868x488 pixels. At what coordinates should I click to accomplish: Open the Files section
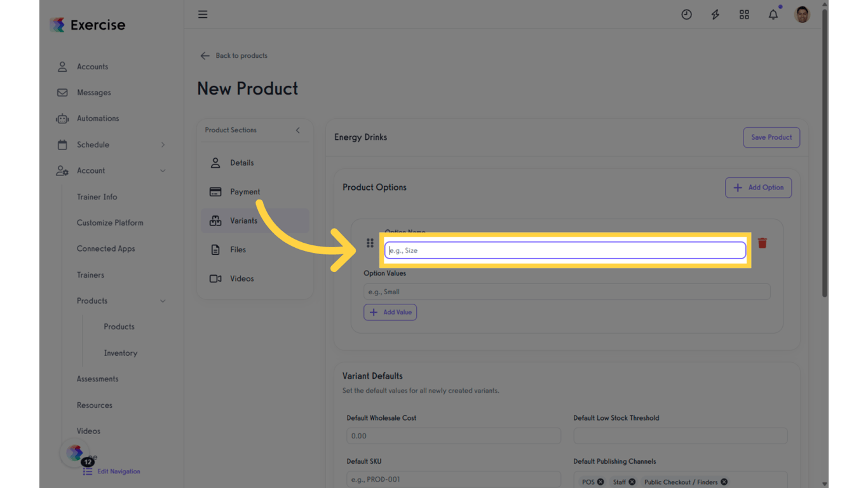(x=217, y=249)
